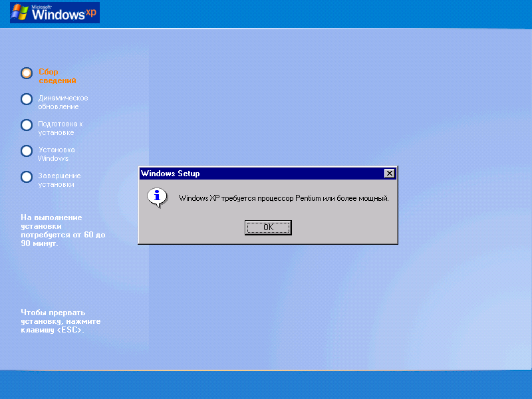Viewport: 532px width, 399px height.
Task: Select the Завершение установки step circle
Action: (x=27, y=177)
